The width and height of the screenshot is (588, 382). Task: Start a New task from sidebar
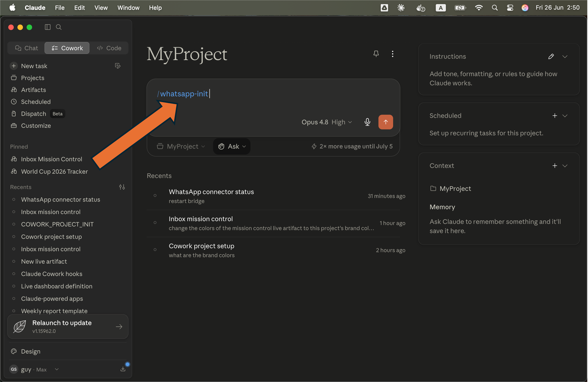[x=34, y=66]
